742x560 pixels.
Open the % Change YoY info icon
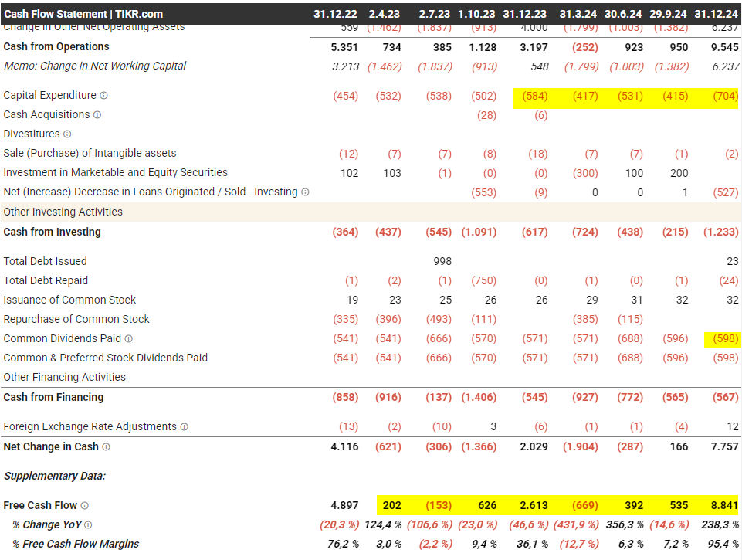click(88, 525)
